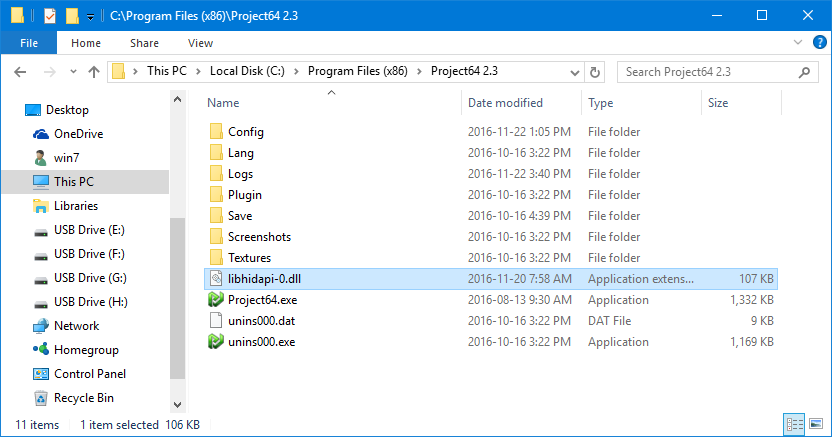Click the Project64.exe application icon
This screenshot has width=832, height=437.
click(215, 300)
